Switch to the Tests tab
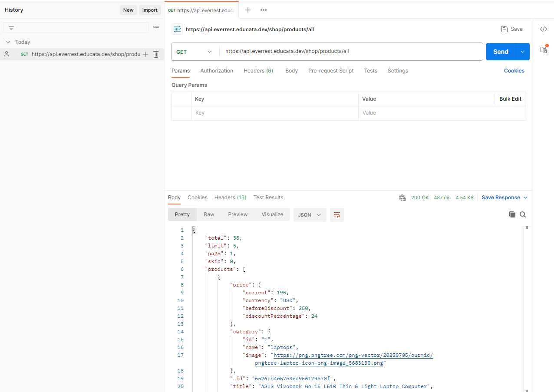This screenshot has width=554, height=392. tap(370, 71)
